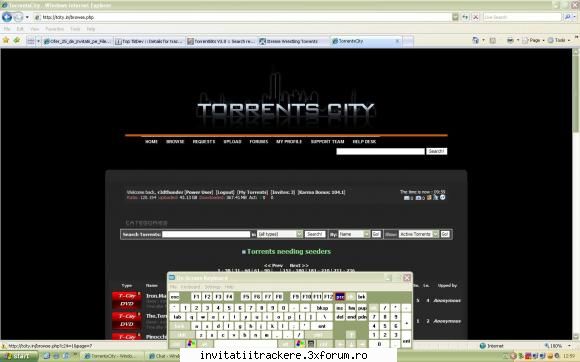Screen dimensions: 580x362
Task: Click the T-City DVD icon beside The.Tor torrent
Action: click(x=127, y=320)
